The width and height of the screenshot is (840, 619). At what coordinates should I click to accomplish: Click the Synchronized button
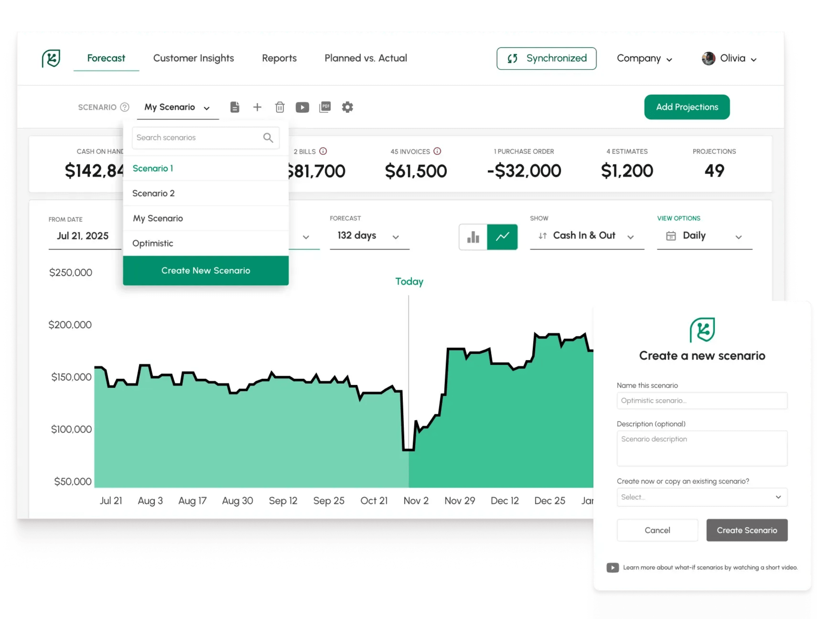click(x=546, y=58)
